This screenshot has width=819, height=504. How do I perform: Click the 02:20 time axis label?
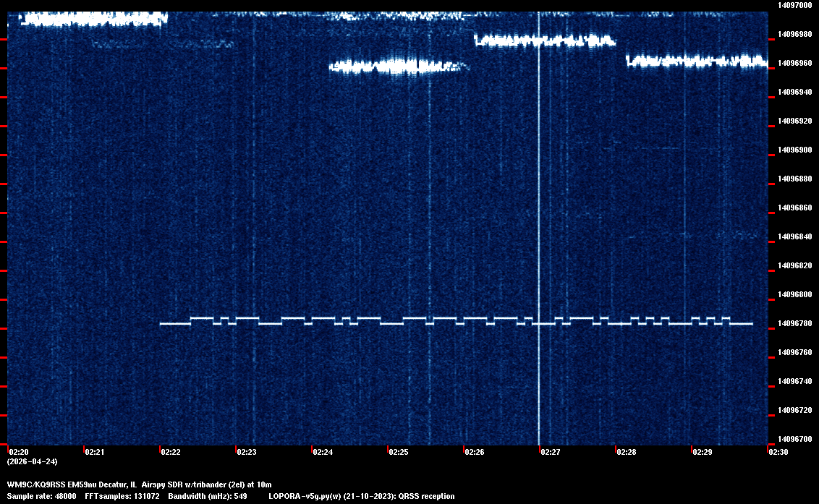(x=18, y=452)
